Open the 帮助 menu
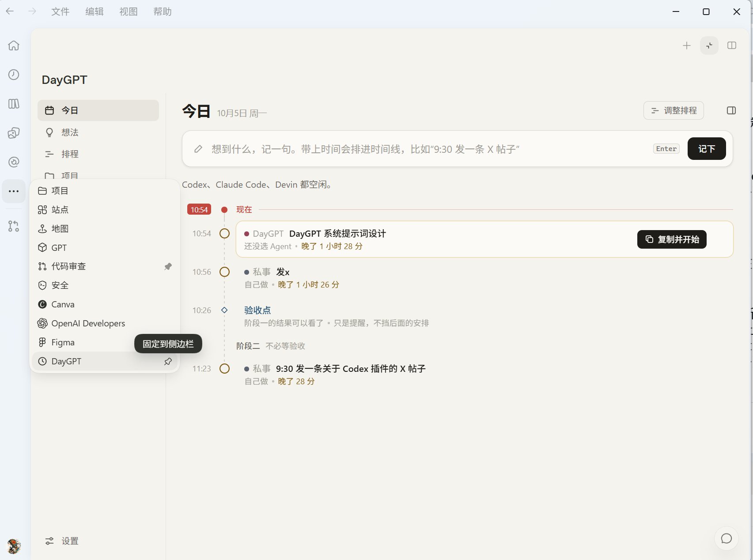753x560 pixels. pos(162,11)
